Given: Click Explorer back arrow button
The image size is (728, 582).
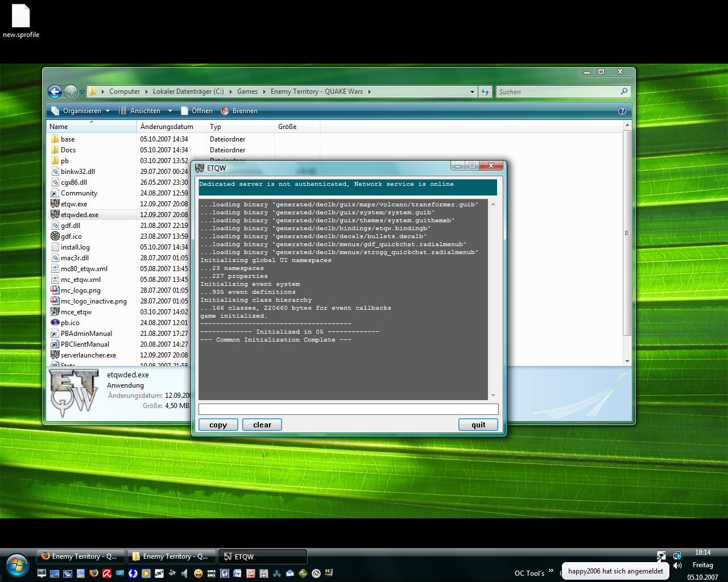Looking at the screenshot, I should pyautogui.click(x=55, y=92).
